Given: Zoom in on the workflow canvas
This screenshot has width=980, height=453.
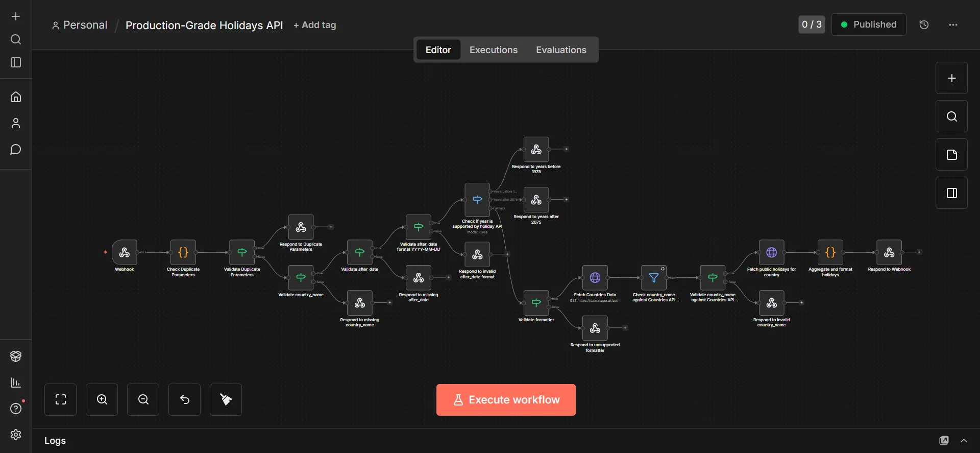Looking at the screenshot, I should [x=102, y=399].
